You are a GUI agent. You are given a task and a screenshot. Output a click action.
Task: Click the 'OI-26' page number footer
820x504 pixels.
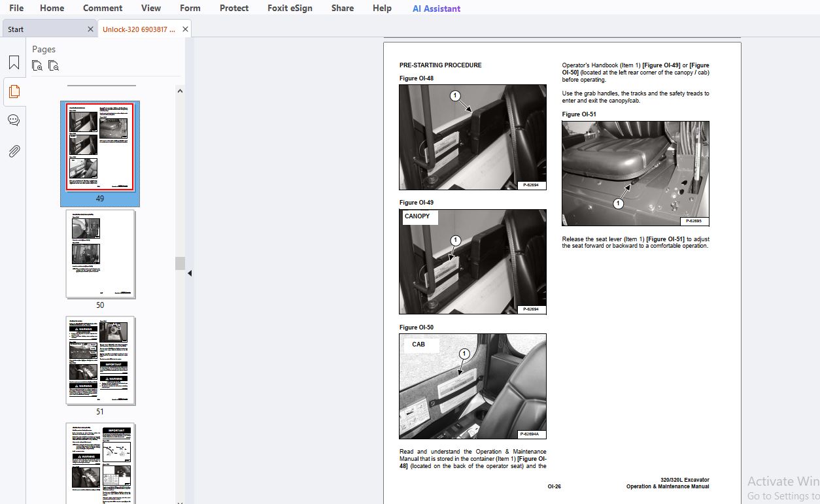[555, 486]
